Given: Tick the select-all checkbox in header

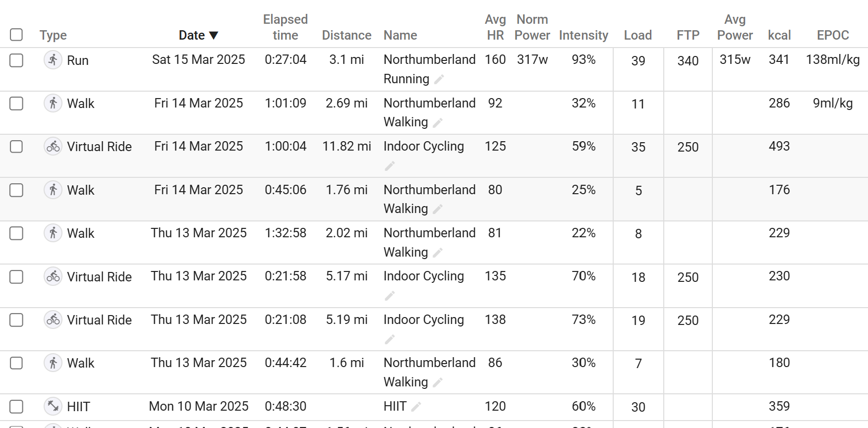Looking at the screenshot, I should point(16,35).
